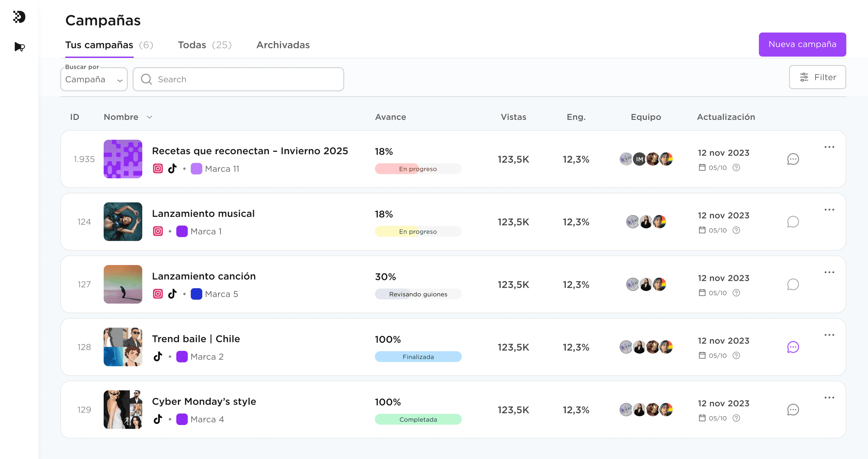
Task: Switch to the Todas (25) tab
Action: pyautogui.click(x=204, y=45)
